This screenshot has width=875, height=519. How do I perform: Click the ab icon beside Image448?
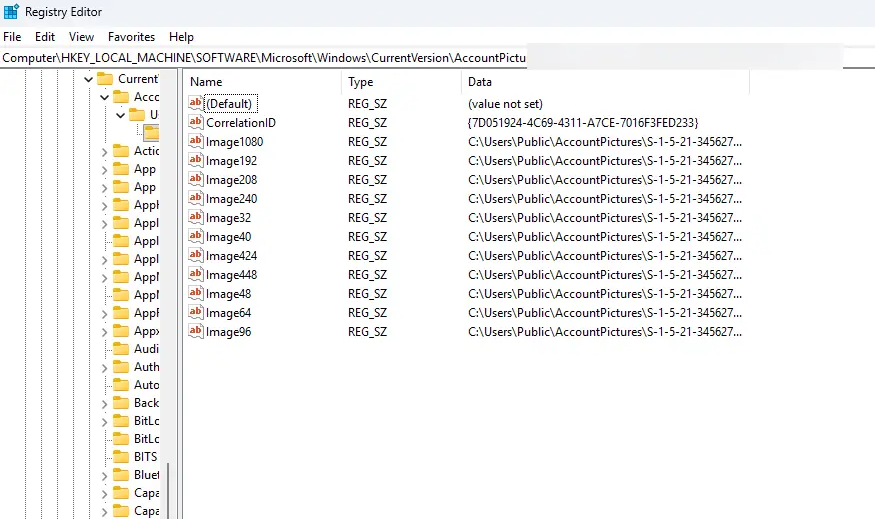[195, 274]
